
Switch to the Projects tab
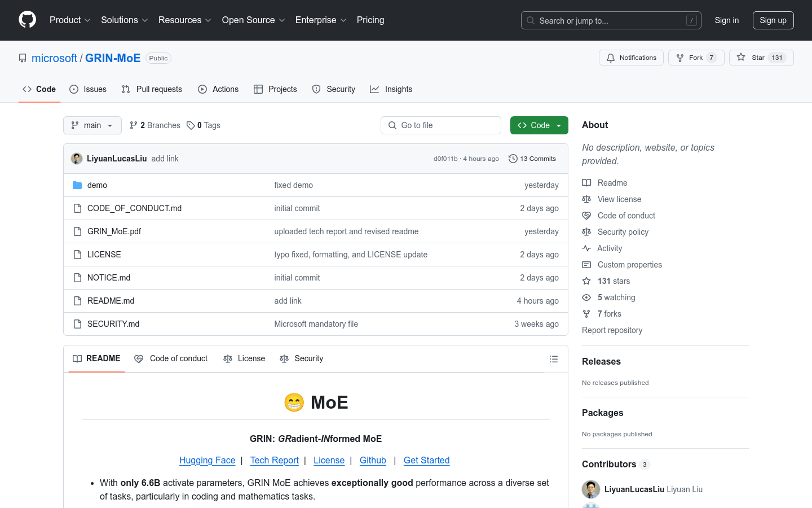(x=275, y=89)
